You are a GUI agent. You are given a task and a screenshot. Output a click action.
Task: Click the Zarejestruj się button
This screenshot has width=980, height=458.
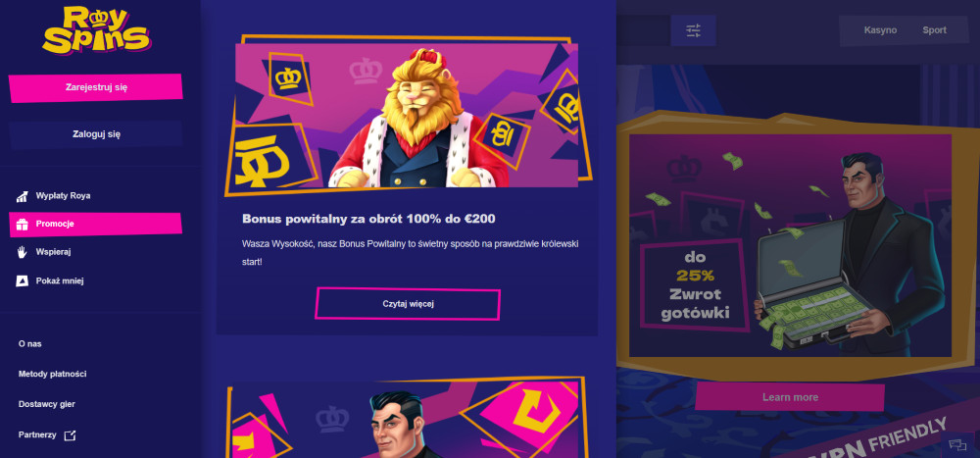pos(96,87)
